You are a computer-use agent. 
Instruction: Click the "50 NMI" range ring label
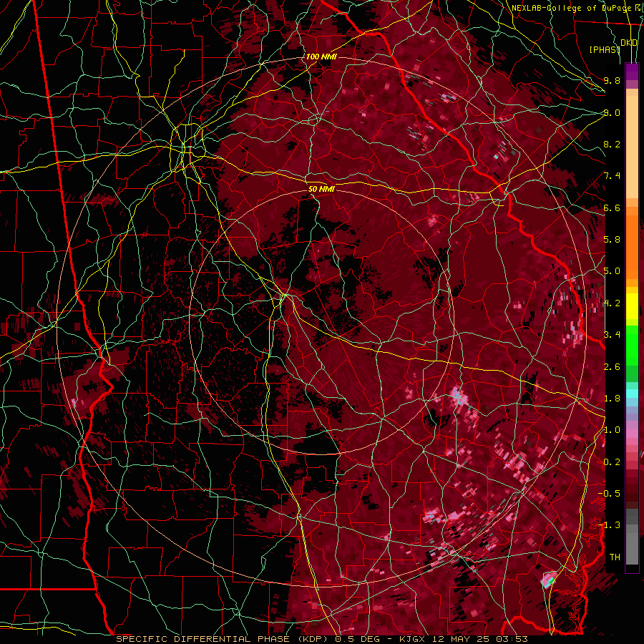click(321, 189)
